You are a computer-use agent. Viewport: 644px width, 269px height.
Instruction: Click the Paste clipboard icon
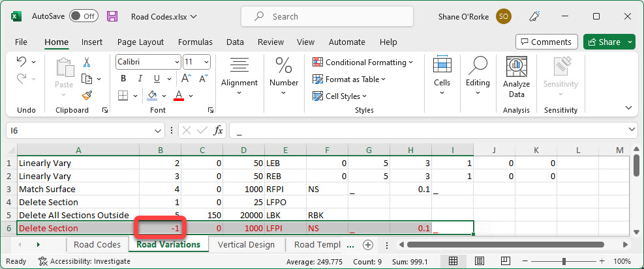click(64, 68)
